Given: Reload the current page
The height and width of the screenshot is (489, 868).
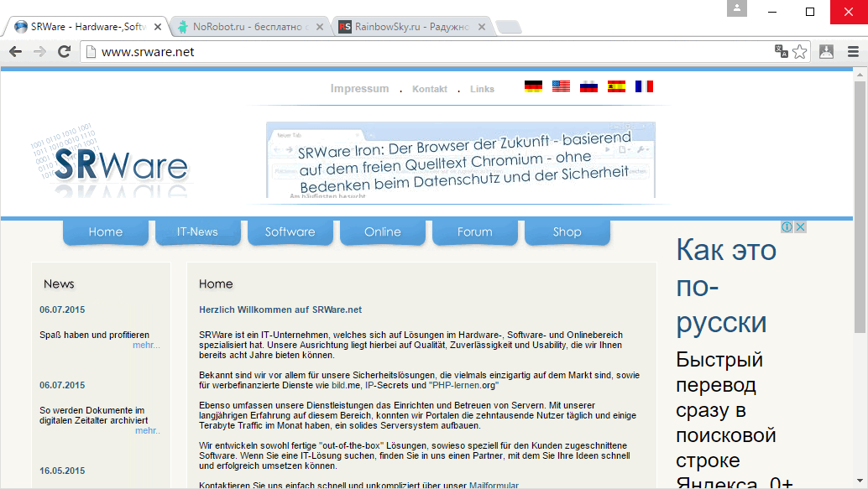Looking at the screenshot, I should point(64,51).
